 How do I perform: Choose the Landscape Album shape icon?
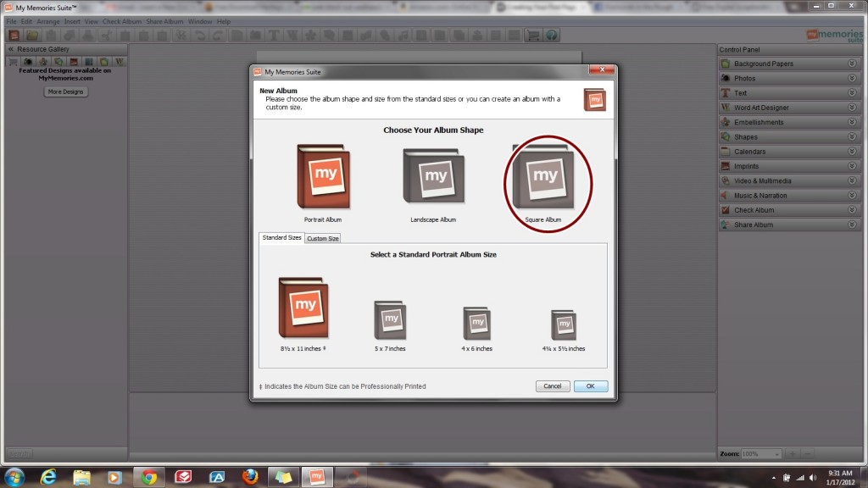[433, 177]
